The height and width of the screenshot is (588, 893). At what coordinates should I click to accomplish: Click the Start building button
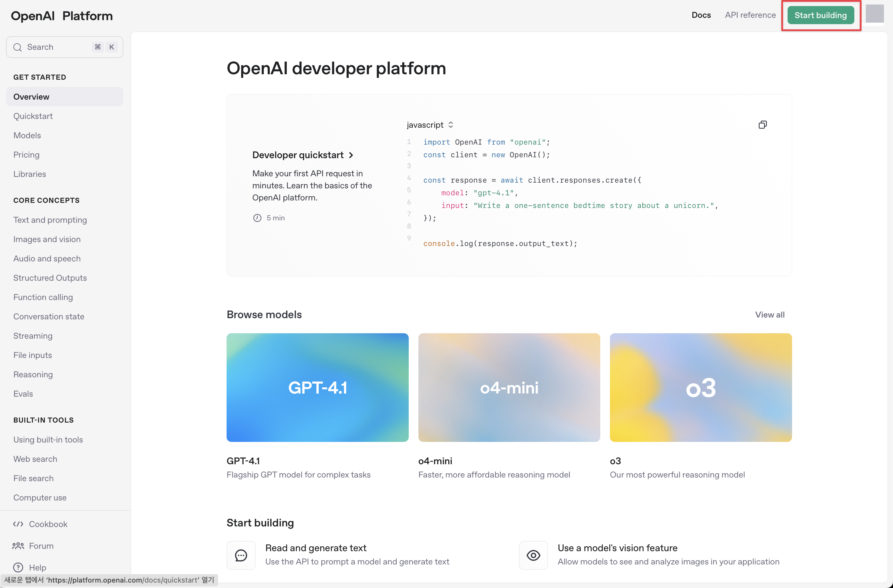click(x=820, y=15)
